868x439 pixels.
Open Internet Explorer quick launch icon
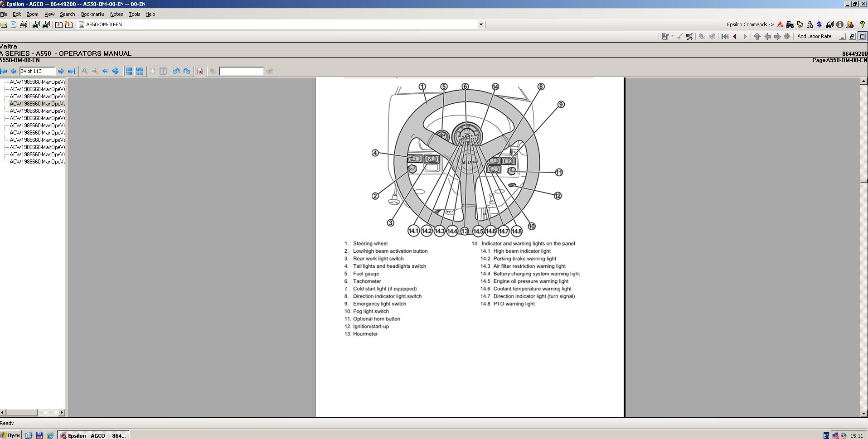(x=50, y=435)
